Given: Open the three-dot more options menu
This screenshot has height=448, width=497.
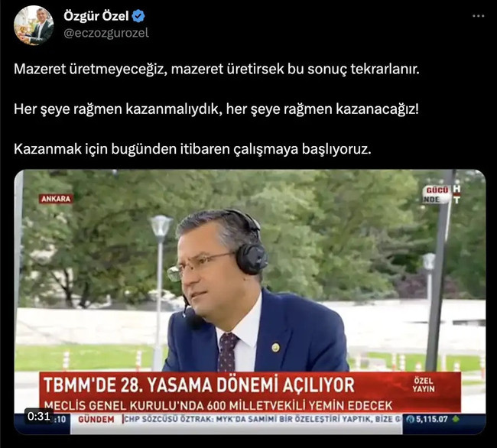Looking at the screenshot, I should pos(479,16).
